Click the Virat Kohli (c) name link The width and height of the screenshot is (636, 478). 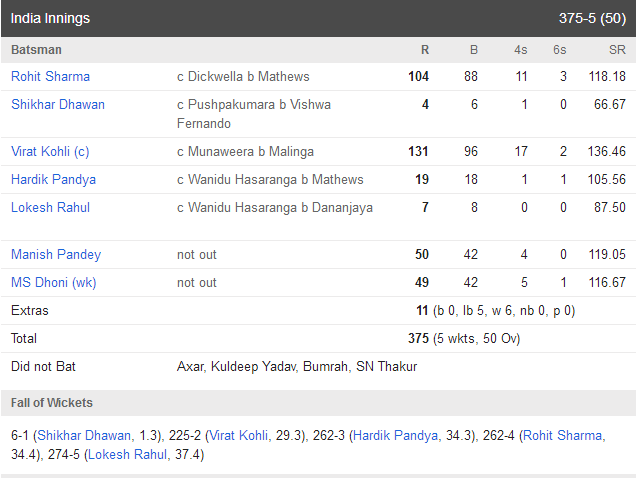click(x=50, y=151)
